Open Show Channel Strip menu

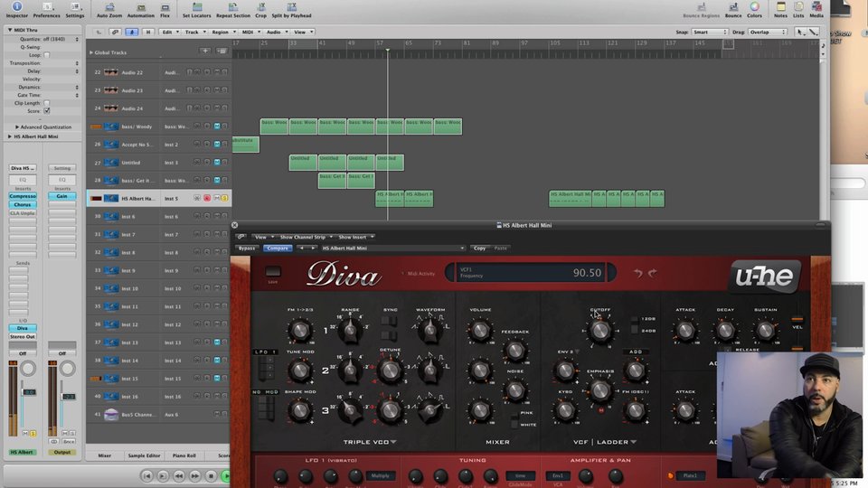click(307, 237)
